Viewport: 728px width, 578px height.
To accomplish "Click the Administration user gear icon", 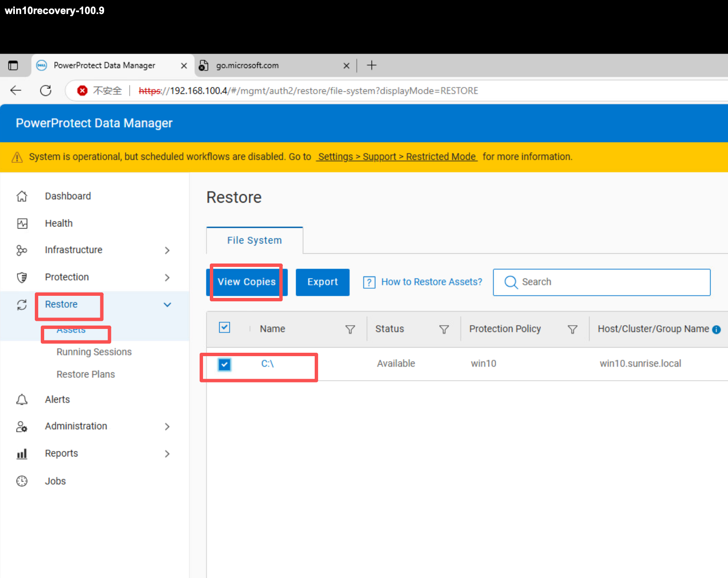I will 22,427.
